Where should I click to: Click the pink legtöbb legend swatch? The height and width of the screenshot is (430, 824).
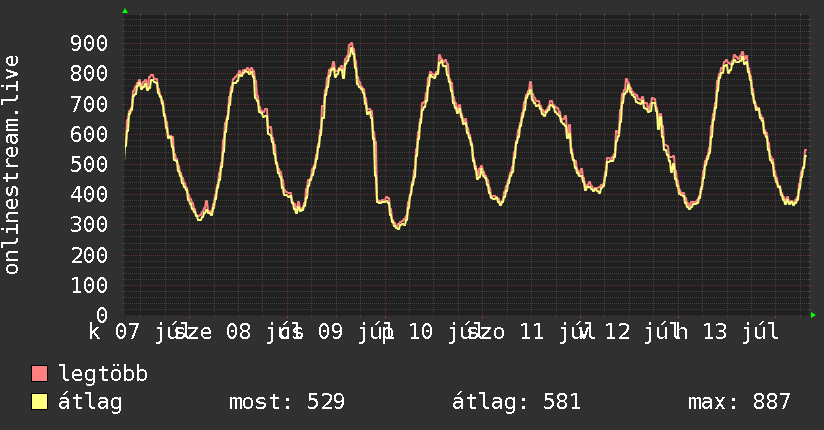39,374
